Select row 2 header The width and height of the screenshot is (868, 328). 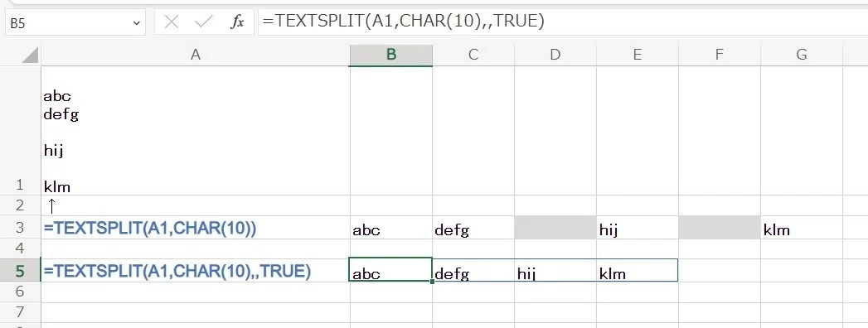tap(20, 205)
